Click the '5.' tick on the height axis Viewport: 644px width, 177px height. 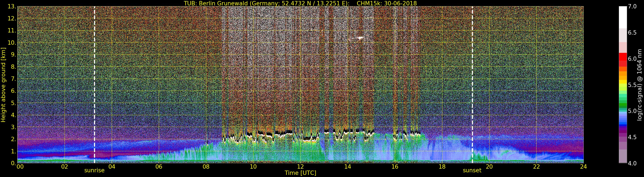(14, 103)
